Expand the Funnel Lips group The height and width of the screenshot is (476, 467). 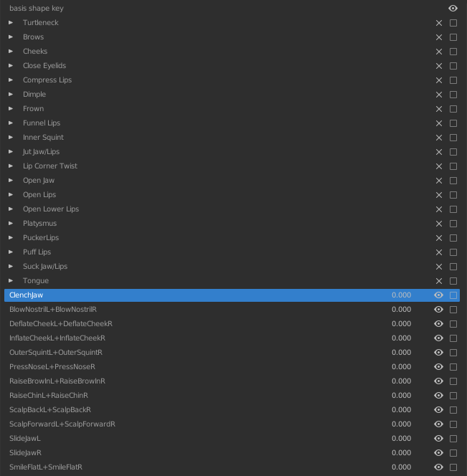[x=11, y=123]
